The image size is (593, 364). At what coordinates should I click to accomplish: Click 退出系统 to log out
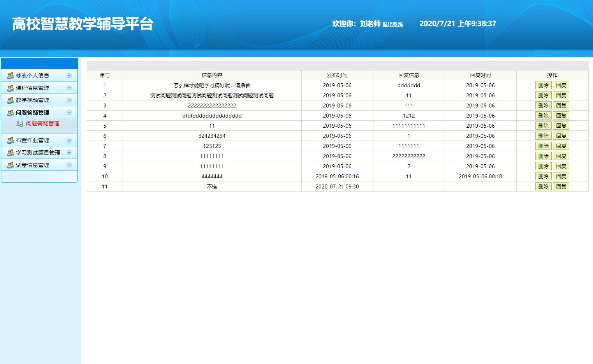392,24
